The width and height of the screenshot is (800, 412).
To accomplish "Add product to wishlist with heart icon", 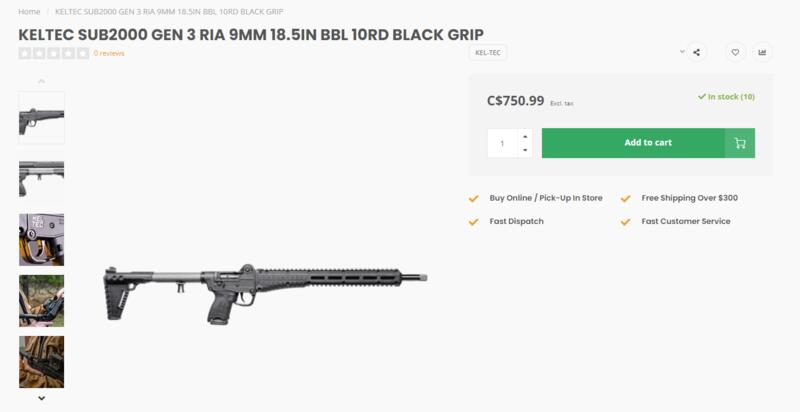I will [x=734, y=52].
